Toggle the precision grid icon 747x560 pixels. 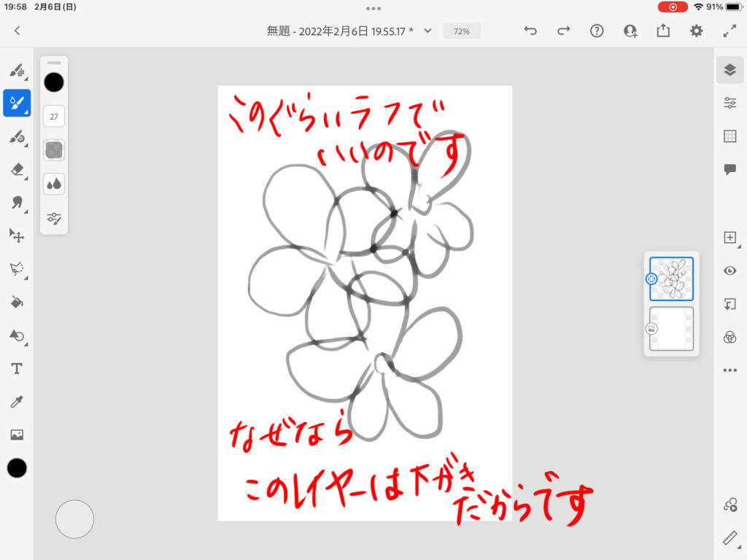[729, 136]
